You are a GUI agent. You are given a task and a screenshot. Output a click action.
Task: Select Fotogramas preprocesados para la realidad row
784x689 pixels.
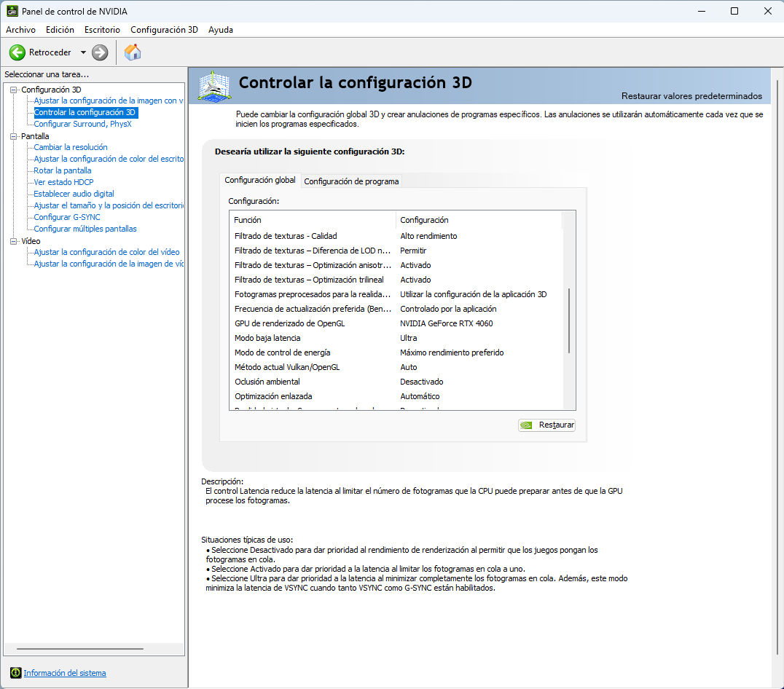396,294
